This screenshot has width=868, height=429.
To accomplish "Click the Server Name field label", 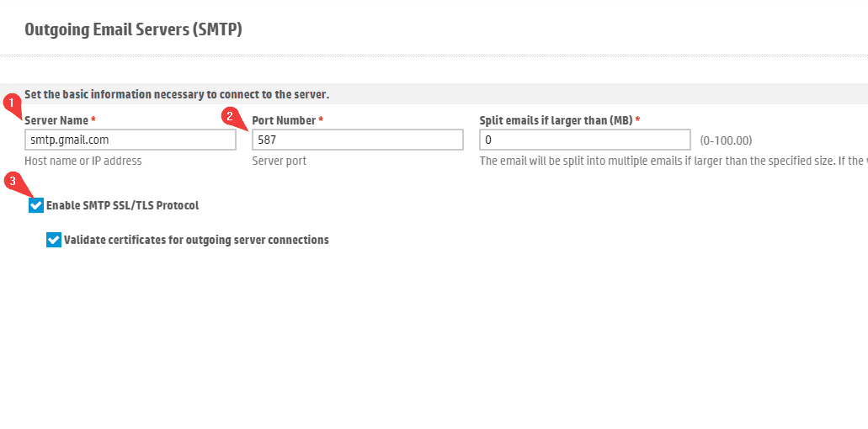I will [x=56, y=120].
